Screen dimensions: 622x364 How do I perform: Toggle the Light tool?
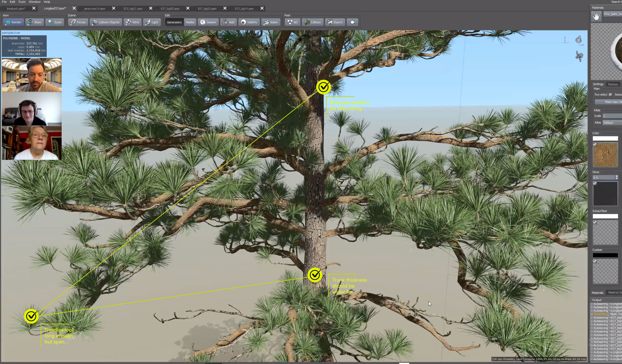pos(152,22)
